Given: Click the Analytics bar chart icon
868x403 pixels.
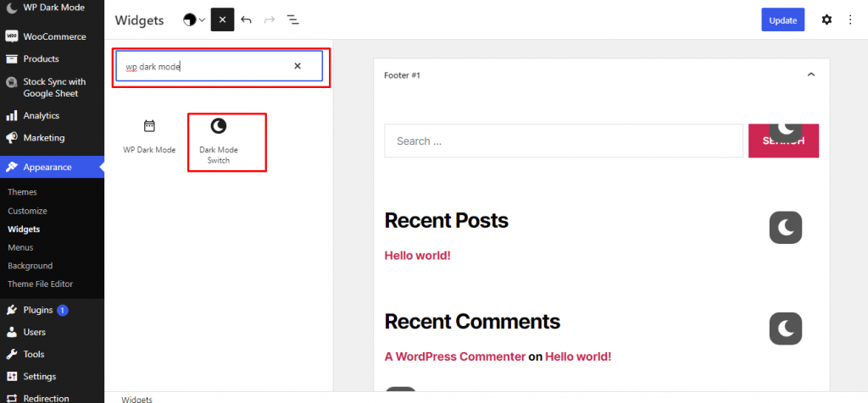Looking at the screenshot, I should pos(11,115).
